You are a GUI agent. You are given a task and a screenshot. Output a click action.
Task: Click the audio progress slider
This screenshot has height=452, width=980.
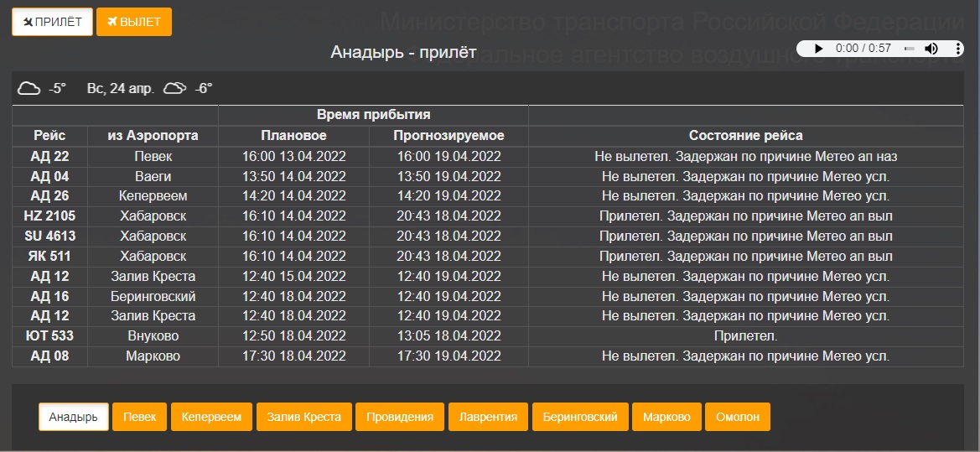click(909, 49)
